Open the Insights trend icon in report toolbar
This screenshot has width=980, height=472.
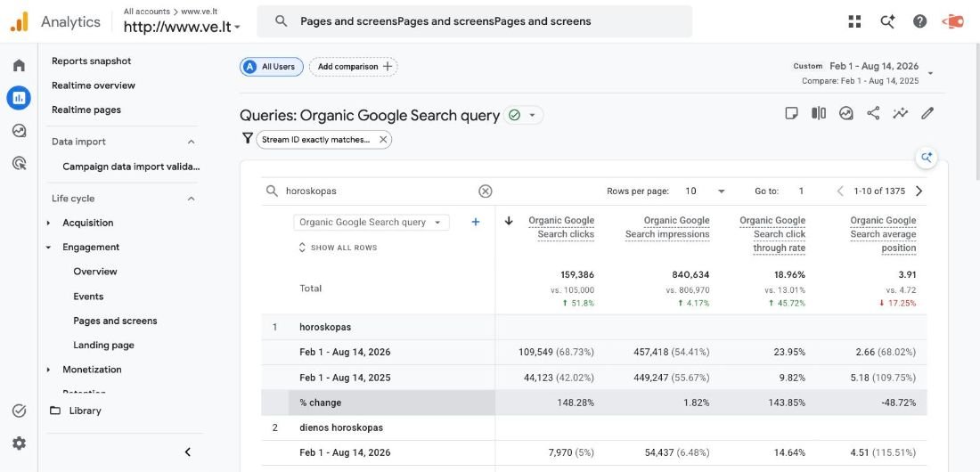click(x=846, y=113)
